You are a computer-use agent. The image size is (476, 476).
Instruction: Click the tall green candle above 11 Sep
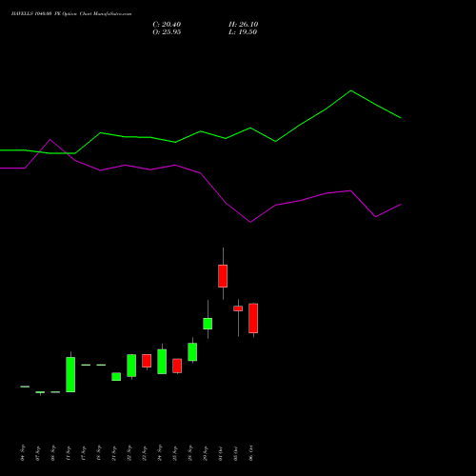70,374
